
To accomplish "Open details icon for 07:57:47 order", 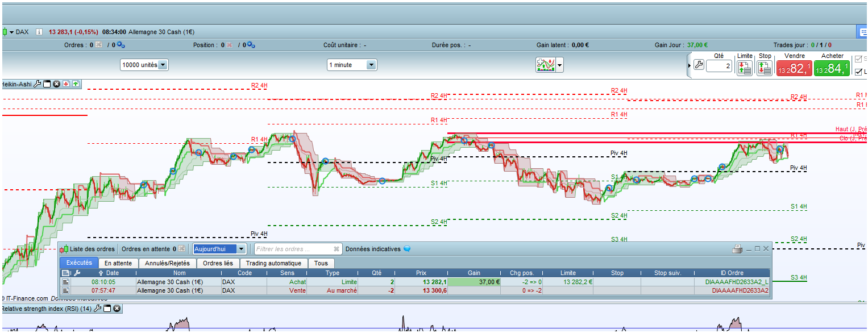I will click(65, 290).
